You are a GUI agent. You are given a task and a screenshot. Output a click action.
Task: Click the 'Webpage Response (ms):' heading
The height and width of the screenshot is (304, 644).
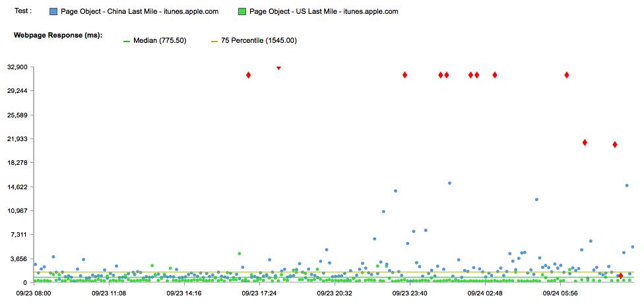pyautogui.click(x=58, y=36)
